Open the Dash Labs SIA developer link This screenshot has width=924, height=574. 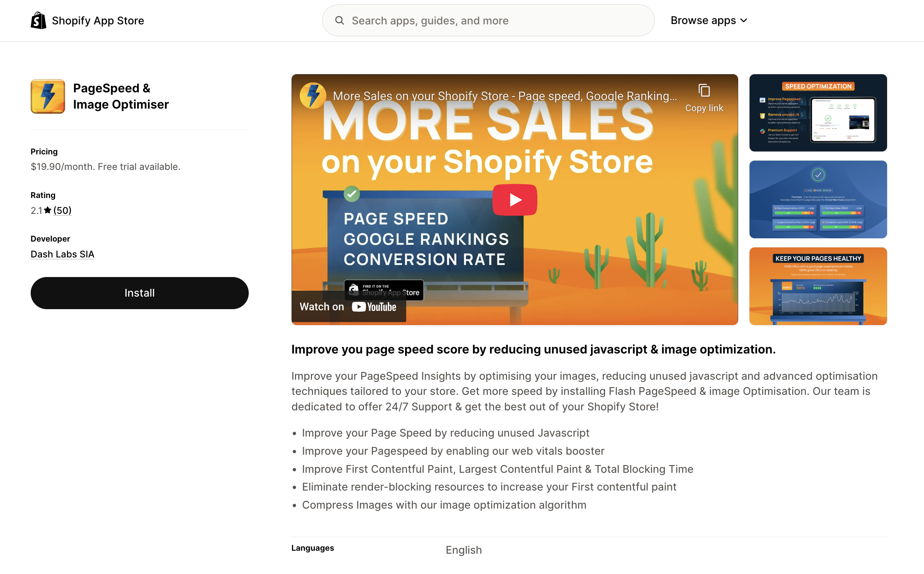click(x=62, y=254)
